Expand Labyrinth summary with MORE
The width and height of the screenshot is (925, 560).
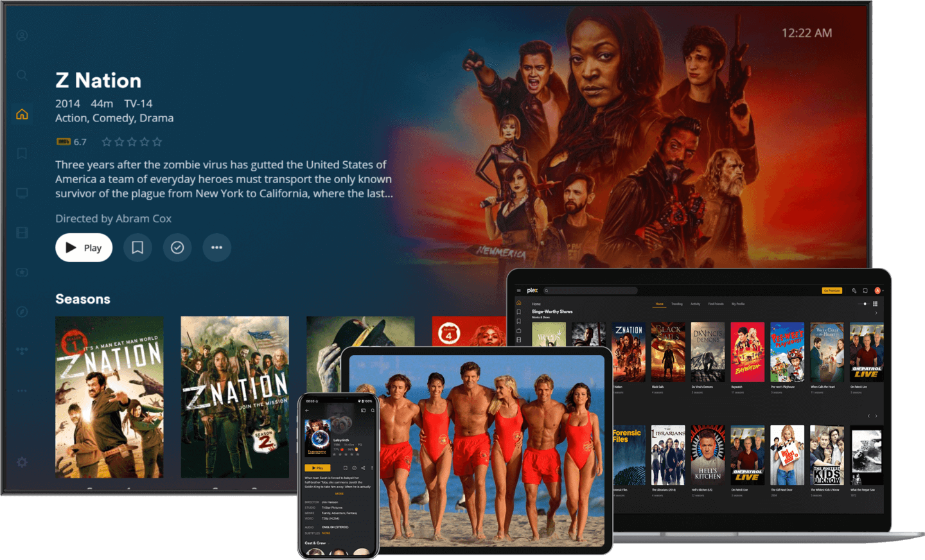click(339, 494)
